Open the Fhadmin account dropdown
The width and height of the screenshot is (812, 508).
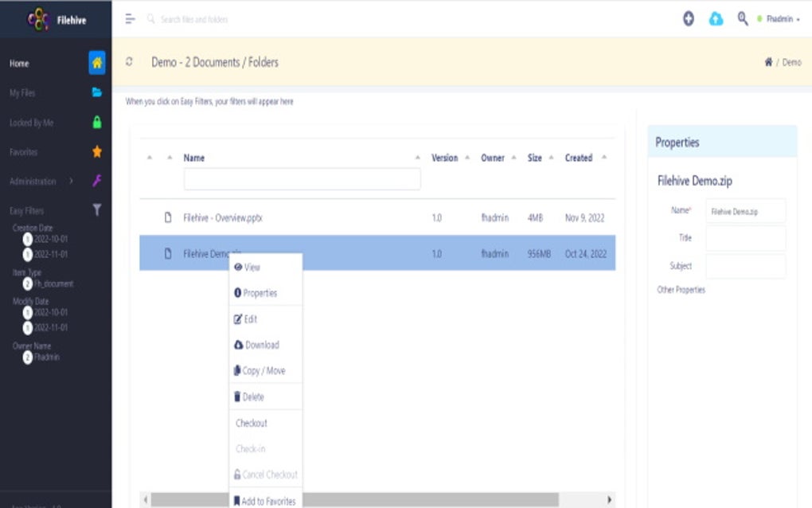(781, 18)
